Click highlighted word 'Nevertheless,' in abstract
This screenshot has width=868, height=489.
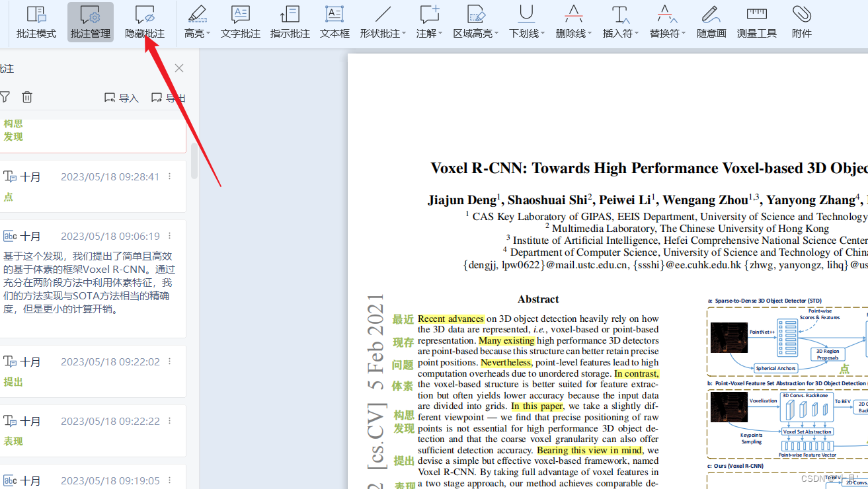click(506, 362)
